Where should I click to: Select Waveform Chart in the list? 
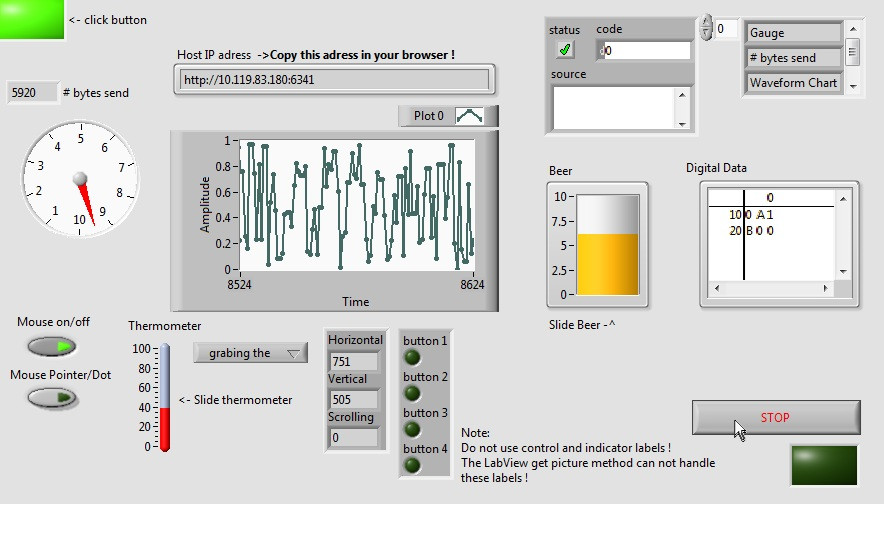click(794, 83)
